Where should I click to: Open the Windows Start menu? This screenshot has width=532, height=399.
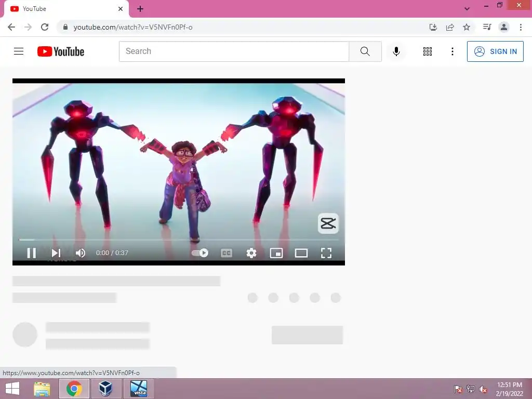(12, 389)
